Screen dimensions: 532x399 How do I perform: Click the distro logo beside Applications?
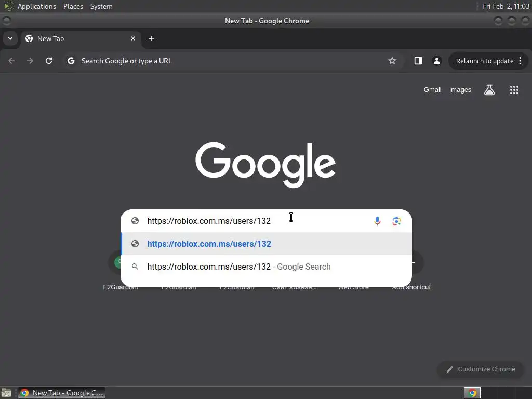pos(8,6)
